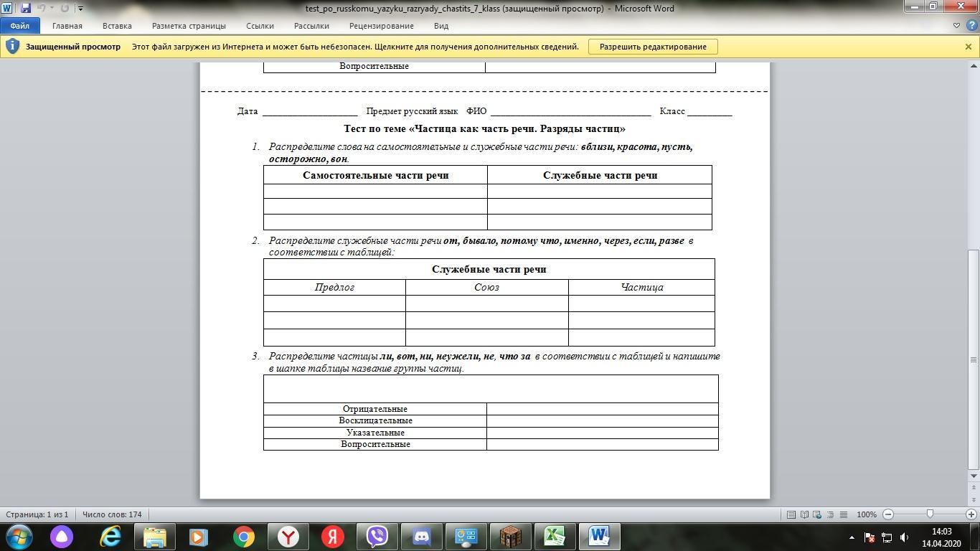Open the Разметка страницы ribbon tab

pyautogui.click(x=189, y=26)
